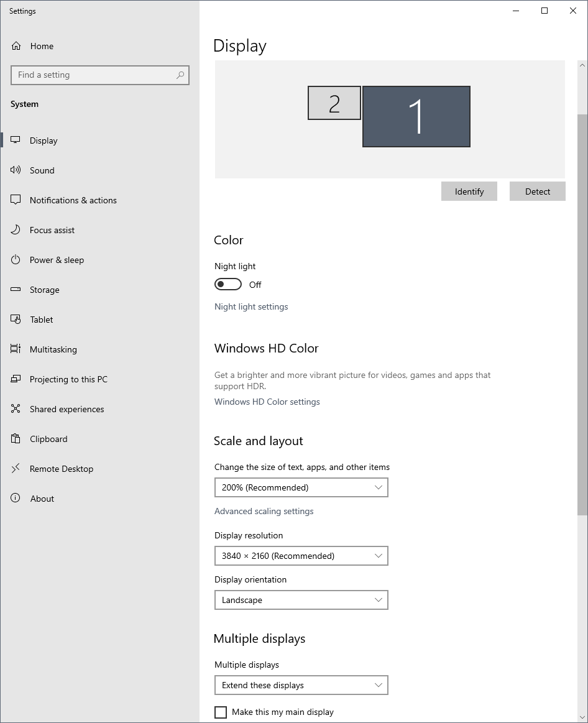
Task: Minimize the Settings window
Action: (516, 11)
